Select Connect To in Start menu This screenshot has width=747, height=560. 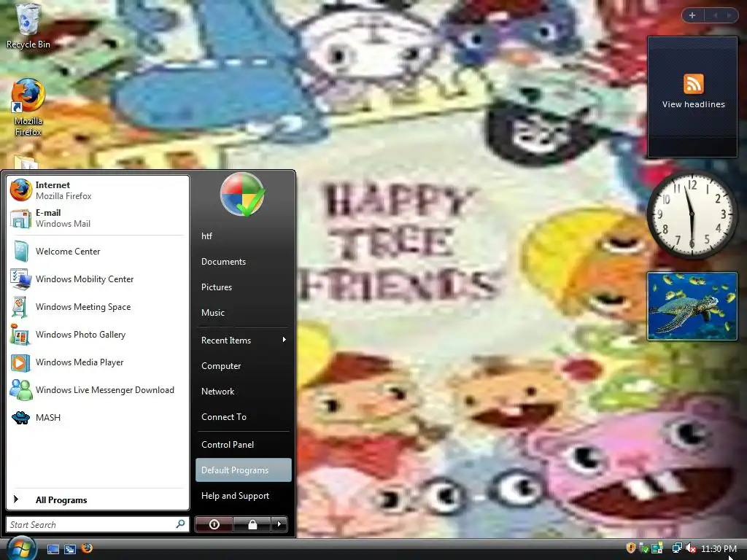coord(244,416)
